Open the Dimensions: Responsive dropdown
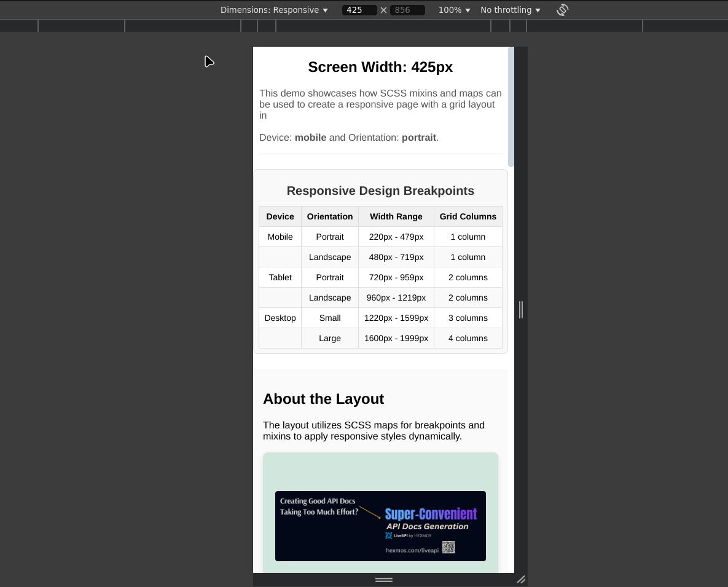 (x=274, y=10)
